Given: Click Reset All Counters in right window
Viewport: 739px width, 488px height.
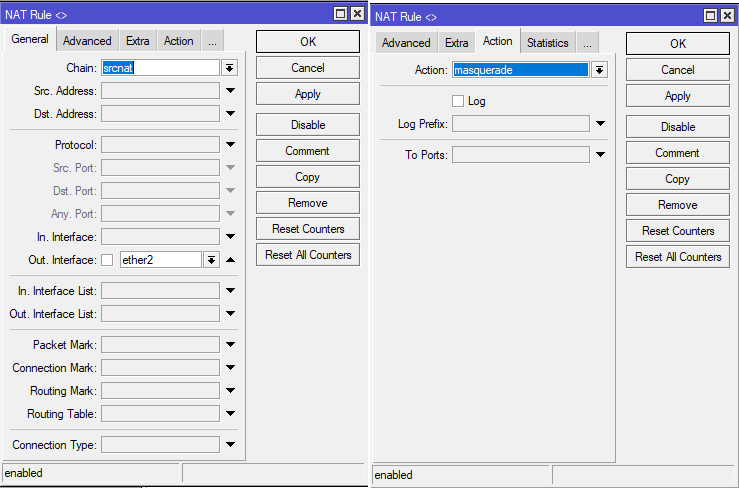Looking at the screenshot, I should (x=677, y=257).
